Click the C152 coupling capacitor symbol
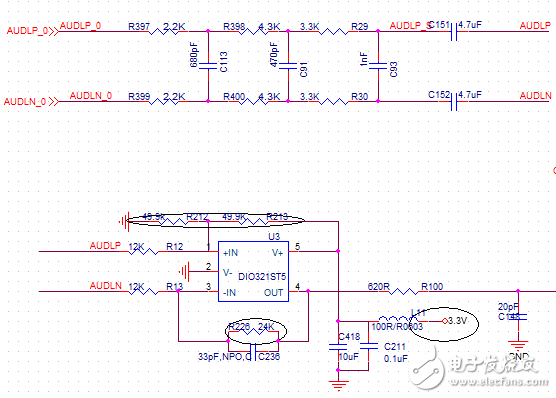The height and width of the screenshot is (398, 556). coord(454,102)
